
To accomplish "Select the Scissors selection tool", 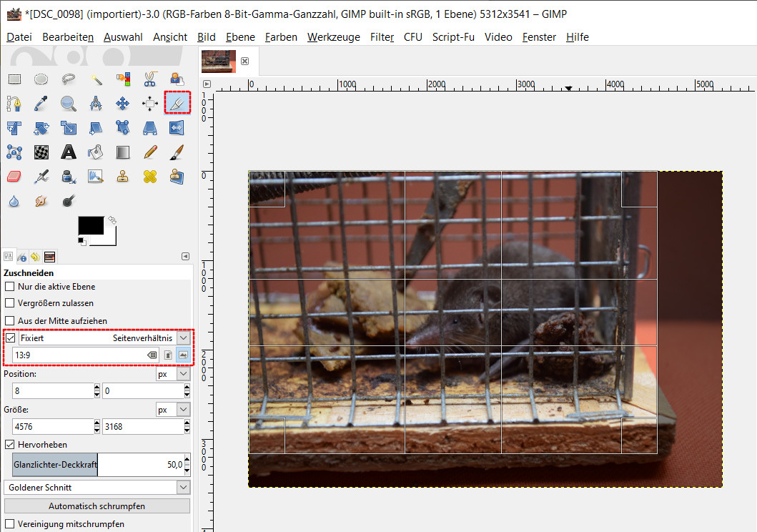I will click(150, 79).
